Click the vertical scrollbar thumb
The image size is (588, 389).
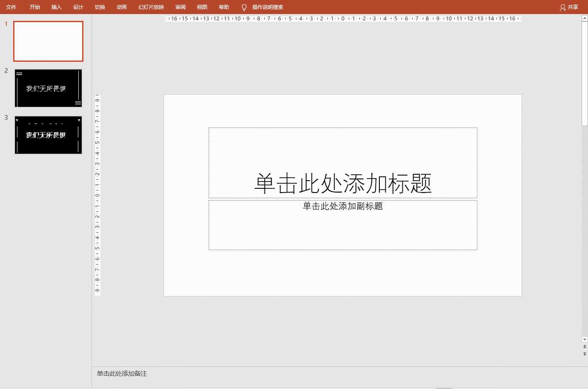click(x=585, y=73)
